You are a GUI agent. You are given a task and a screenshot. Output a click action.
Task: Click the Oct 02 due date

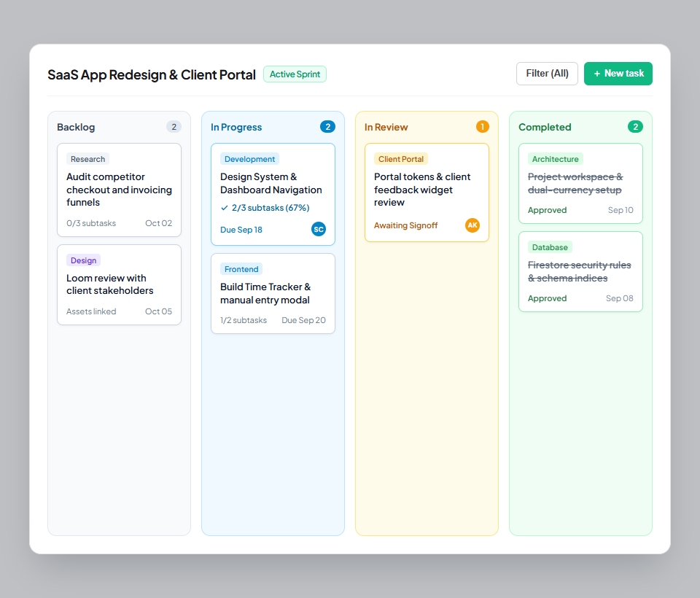[x=158, y=223]
